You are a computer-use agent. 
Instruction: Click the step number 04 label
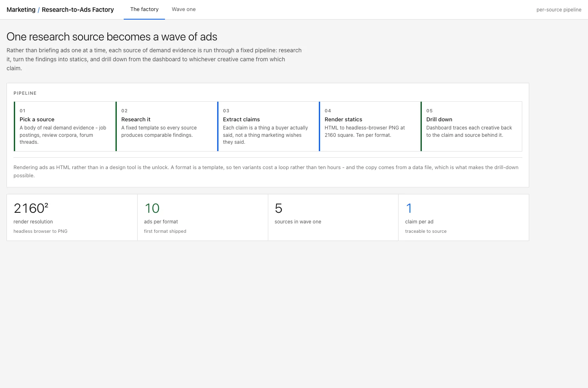328,111
